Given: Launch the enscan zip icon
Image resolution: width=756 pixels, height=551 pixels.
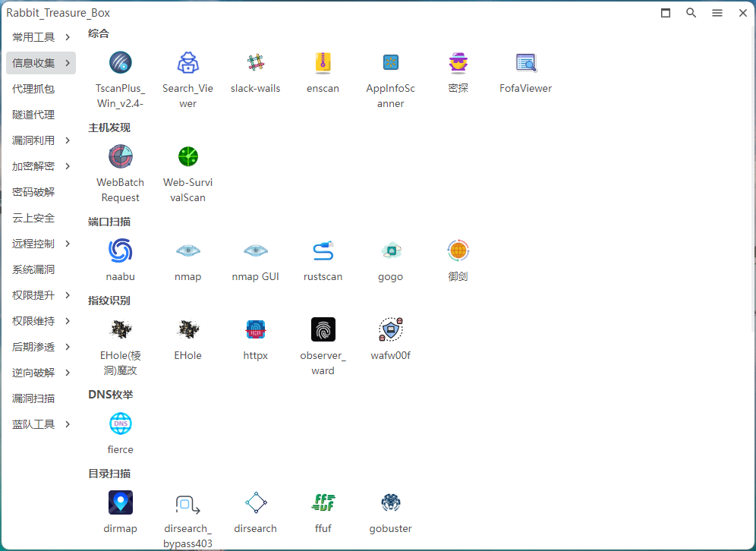Looking at the screenshot, I should coord(323,63).
